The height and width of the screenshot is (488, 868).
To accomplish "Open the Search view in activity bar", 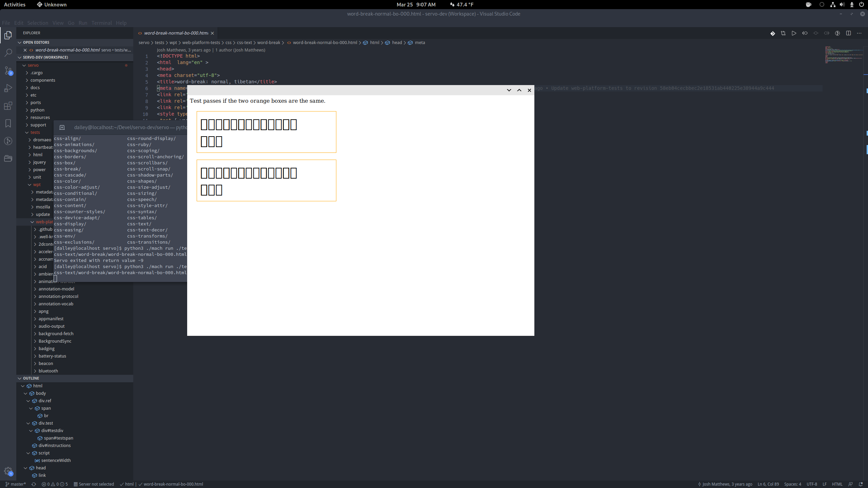I will point(8,53).
